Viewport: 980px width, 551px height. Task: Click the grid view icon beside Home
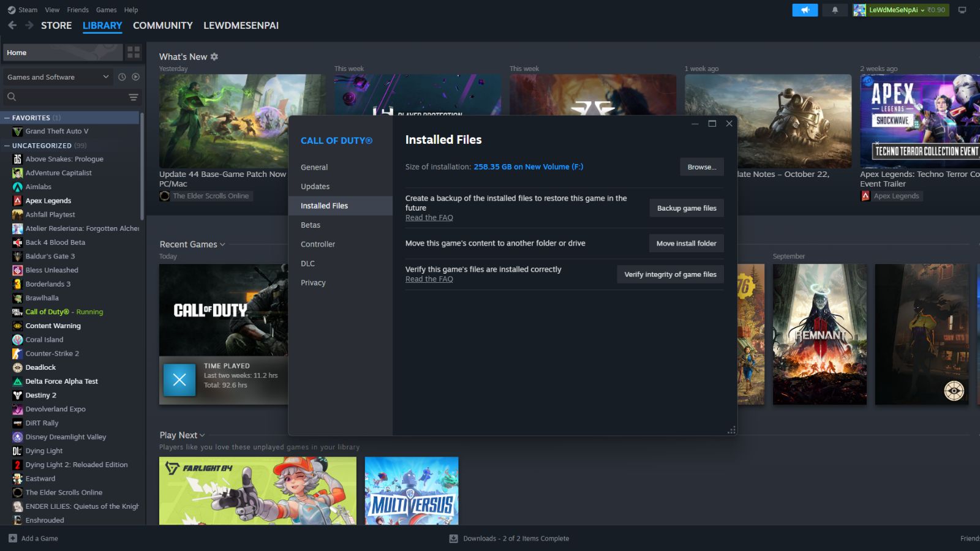point(134,53)
